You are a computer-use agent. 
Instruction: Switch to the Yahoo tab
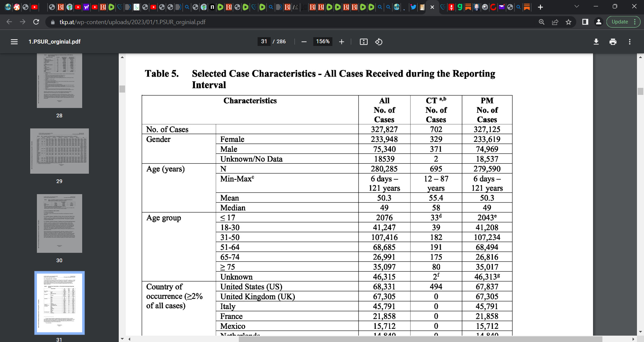[86, 7]
